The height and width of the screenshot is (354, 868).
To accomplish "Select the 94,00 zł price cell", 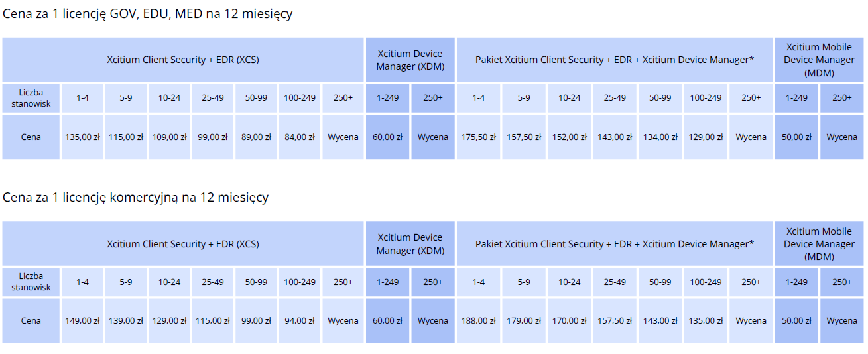I will [300, 321].
